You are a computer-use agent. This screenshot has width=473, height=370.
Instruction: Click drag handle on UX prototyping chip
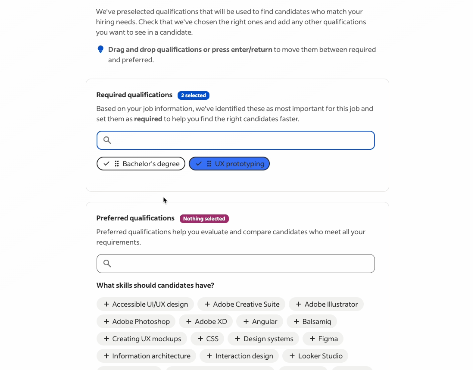tap(209, 164)
